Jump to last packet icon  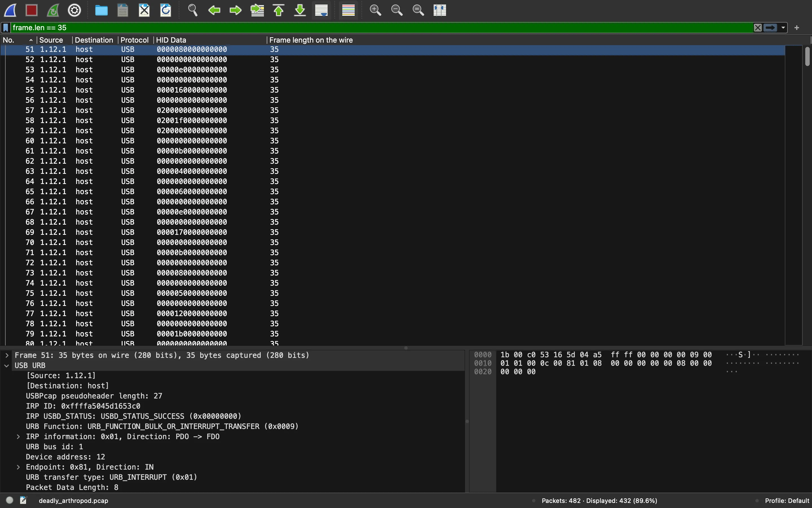click(x=300, y=10)
